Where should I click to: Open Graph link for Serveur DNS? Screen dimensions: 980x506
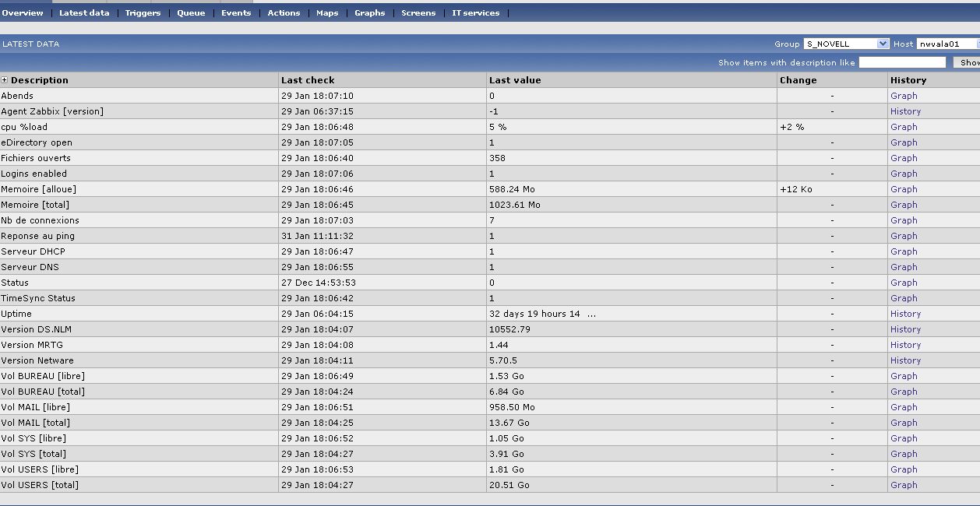(x=904, y=267)
